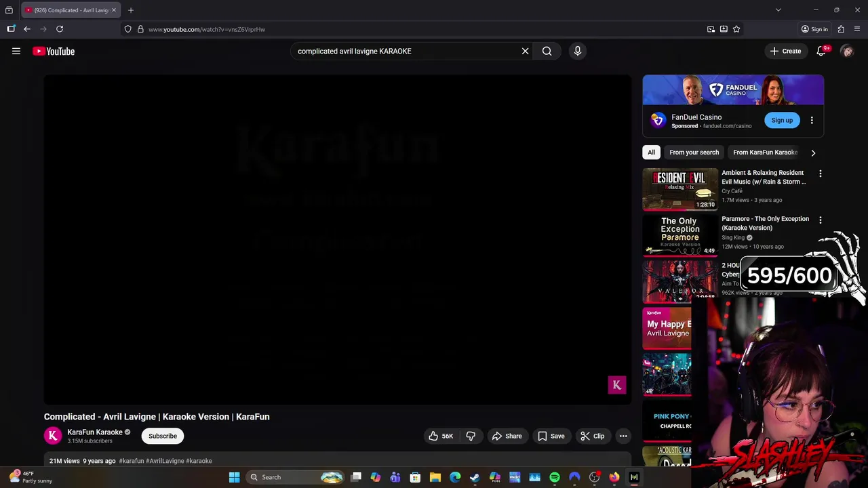Open Firefox from taskbar

click(614, 477)
